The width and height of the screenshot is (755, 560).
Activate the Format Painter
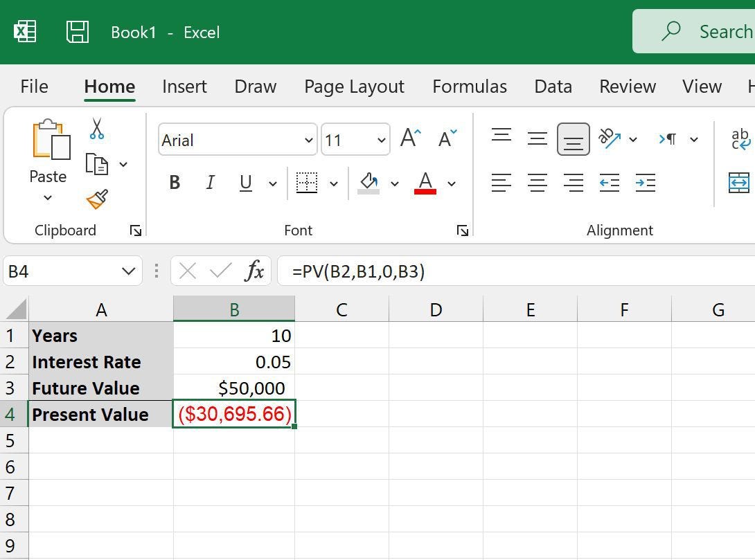click(96, 199)
